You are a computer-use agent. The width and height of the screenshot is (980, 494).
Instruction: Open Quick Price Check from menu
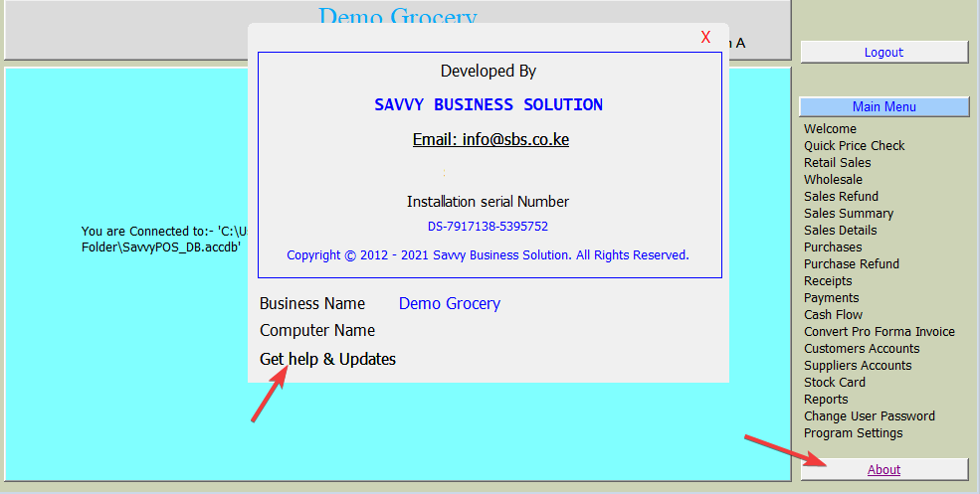(854, 146)
